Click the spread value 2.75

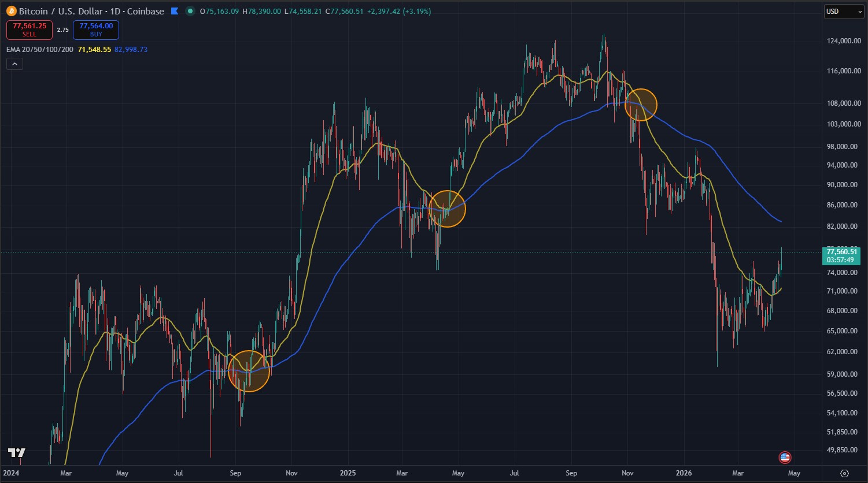62,30
